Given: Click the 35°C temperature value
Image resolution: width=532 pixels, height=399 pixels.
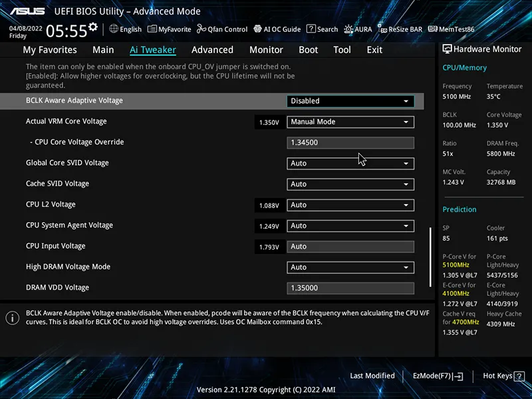Looking at the screenshot, I should [x=493, y=96].
